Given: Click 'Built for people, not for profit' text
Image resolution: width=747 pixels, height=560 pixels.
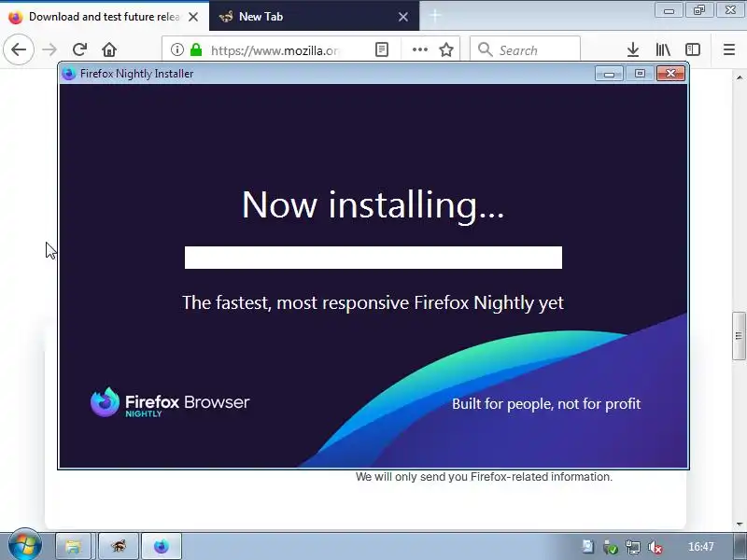Looking at the screenshot, I should pos(546,404).
